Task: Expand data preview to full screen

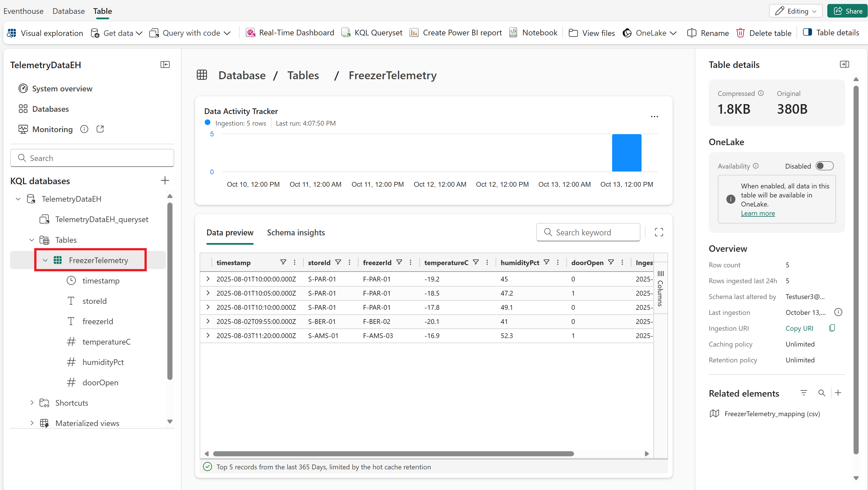Action: [x=659, y=232]
